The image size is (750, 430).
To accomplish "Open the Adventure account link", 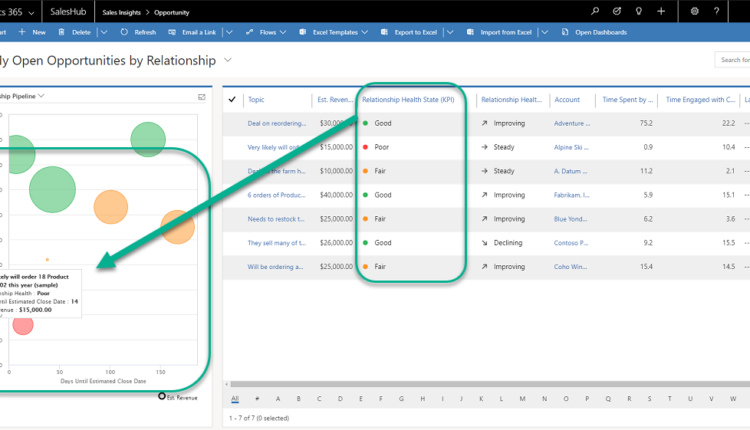I will point(571,123).
